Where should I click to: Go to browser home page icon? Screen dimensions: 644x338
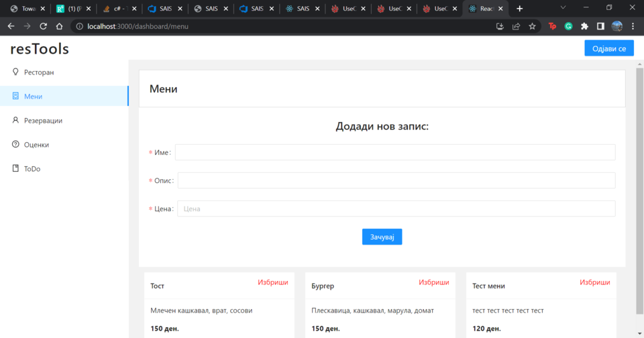point(60,26)
